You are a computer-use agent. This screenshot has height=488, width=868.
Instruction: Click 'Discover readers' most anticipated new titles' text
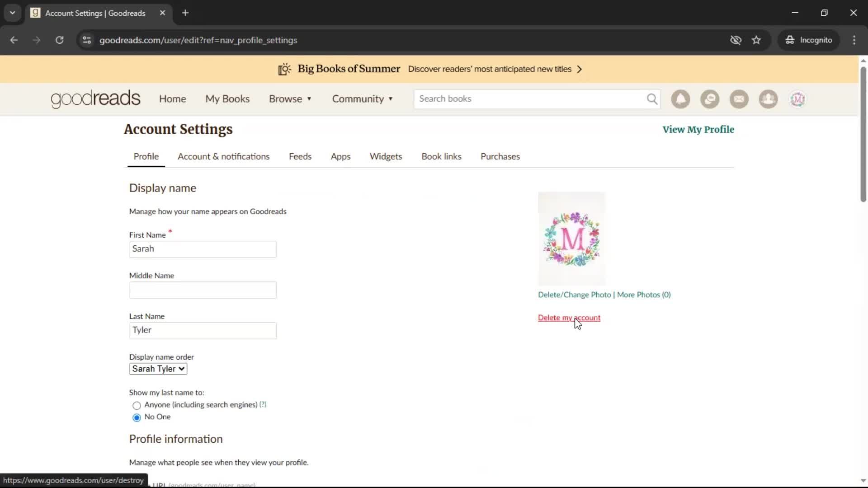[490, 69]
